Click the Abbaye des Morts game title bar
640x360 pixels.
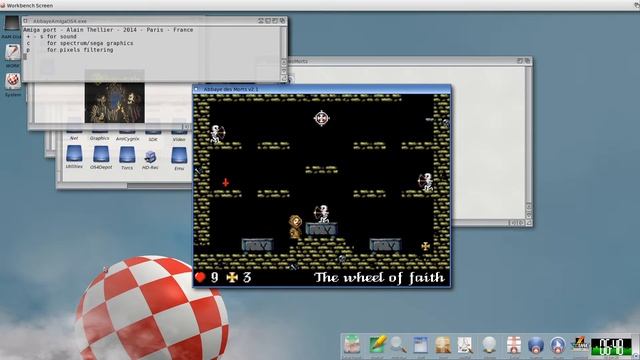coord(322,89)
